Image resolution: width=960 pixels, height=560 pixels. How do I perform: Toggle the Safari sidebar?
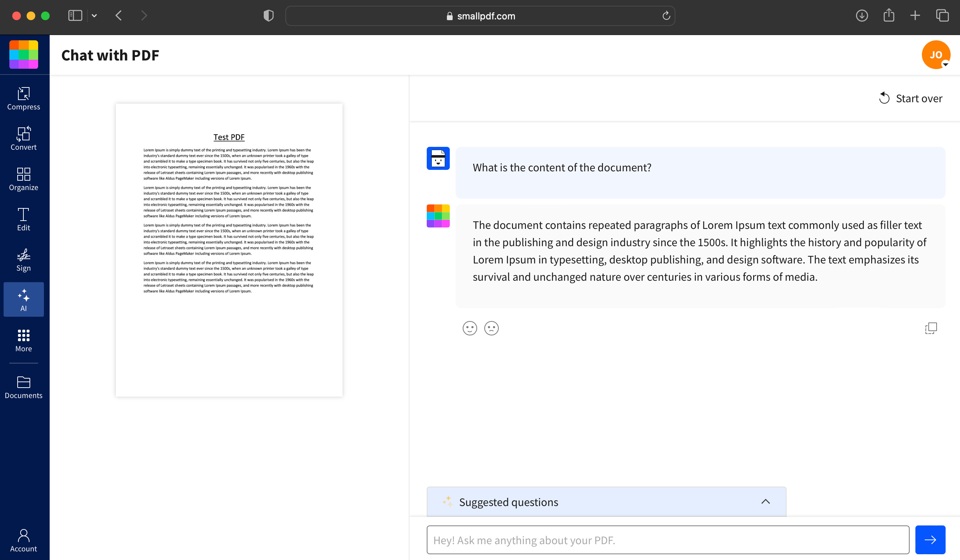[75, 15]
